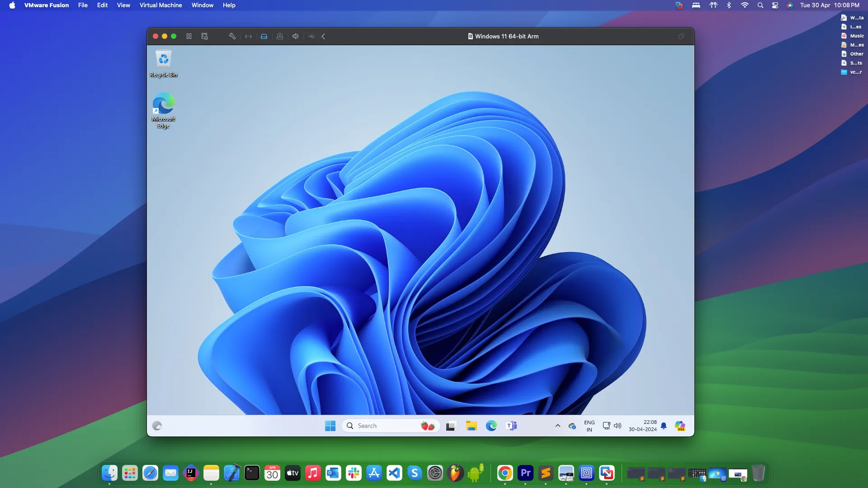
Task: Click the USB device icon in toolbar
Action: 311,36
